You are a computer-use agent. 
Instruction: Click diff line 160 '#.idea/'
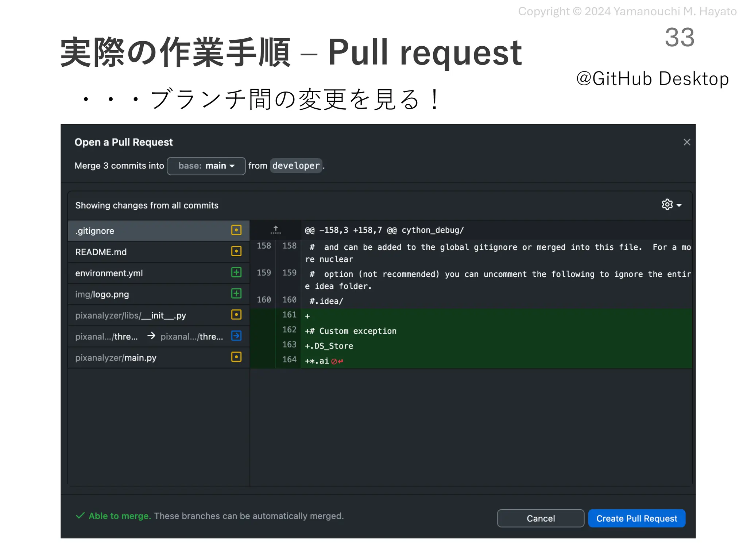(471, 301)
